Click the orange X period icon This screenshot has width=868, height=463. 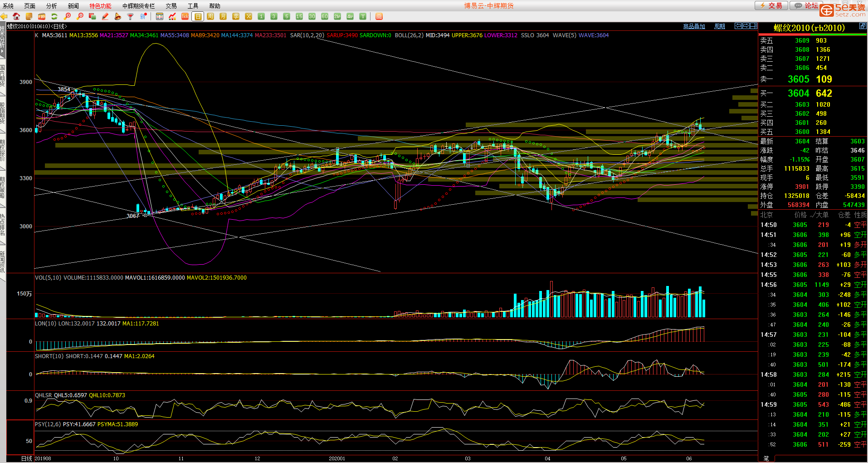point(249,16)
